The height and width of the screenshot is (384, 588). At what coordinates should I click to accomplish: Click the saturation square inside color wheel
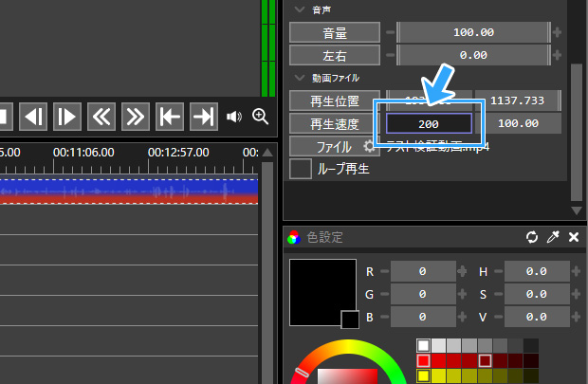347,376
